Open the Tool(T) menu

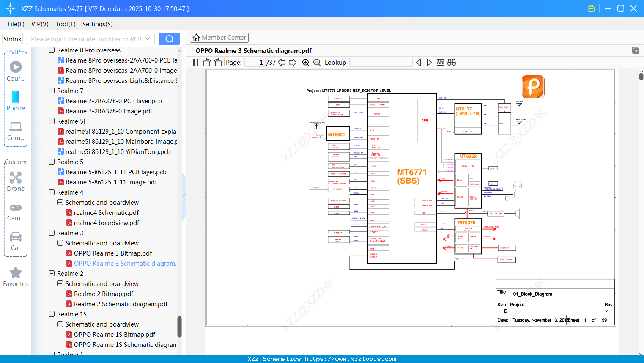click(x=66, y=24)
